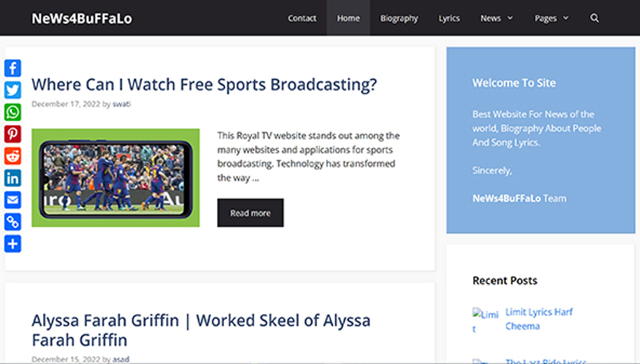Open more share options plus icon
The image size is (640, 364).
[12, 244]
